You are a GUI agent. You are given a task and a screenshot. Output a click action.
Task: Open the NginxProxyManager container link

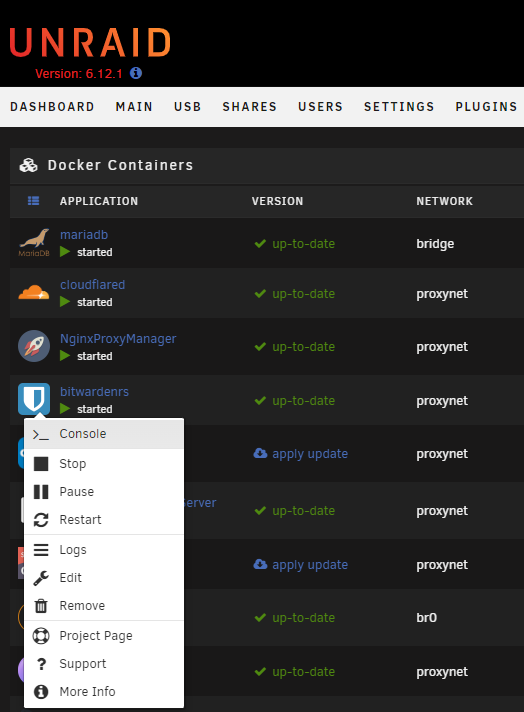[x=118, y=339]
